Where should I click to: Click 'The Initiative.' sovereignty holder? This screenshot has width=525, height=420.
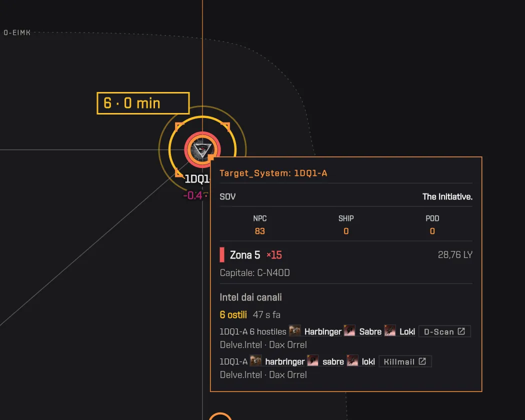point(447,196)
